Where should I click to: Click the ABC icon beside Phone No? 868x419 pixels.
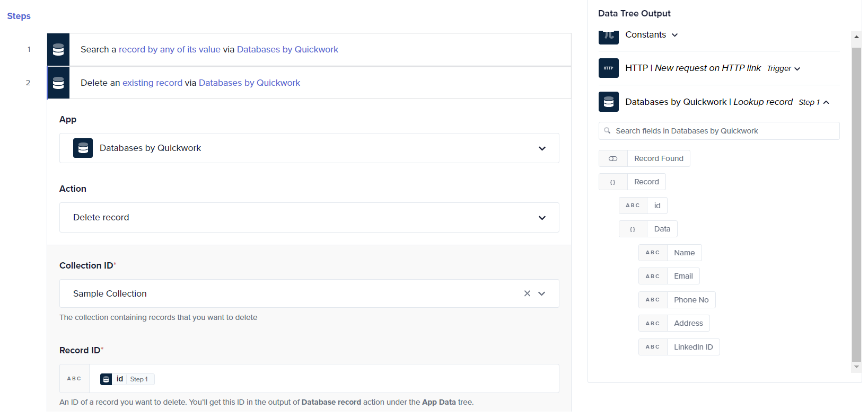(653, 300)
